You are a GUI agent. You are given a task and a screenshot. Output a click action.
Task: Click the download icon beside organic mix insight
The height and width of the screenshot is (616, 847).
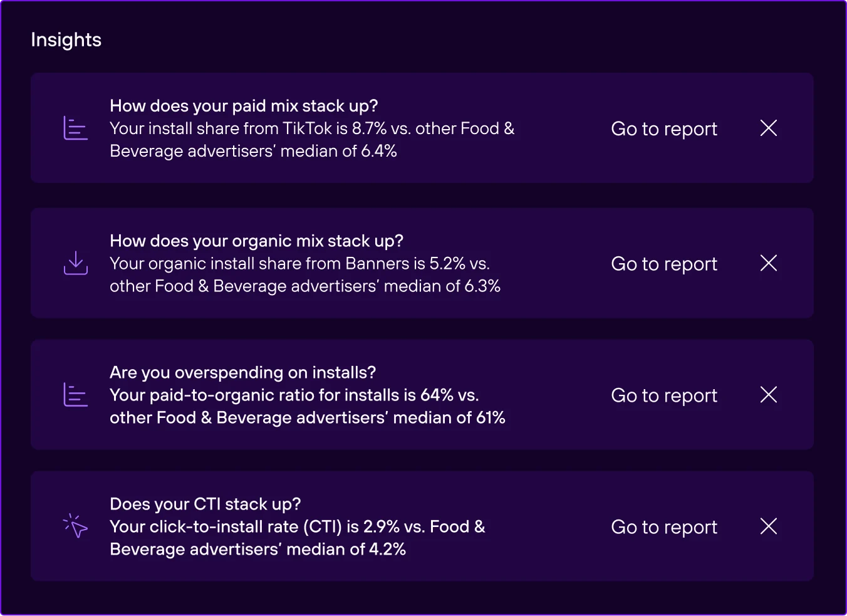tap(75, 263)
